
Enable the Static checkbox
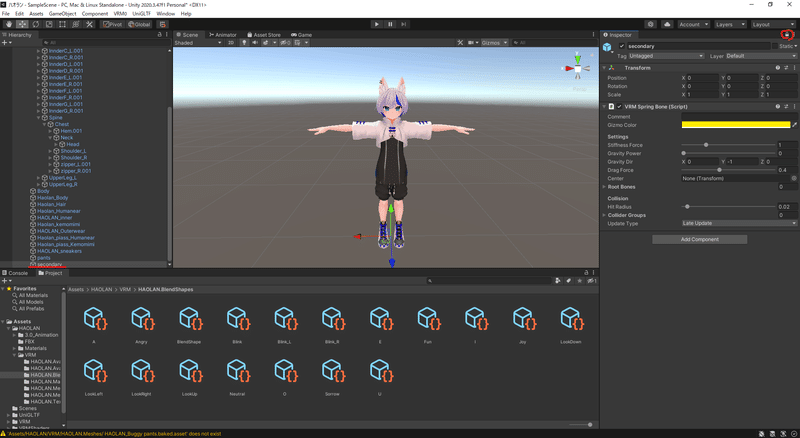pyautogui.click(x=775, y=46)
